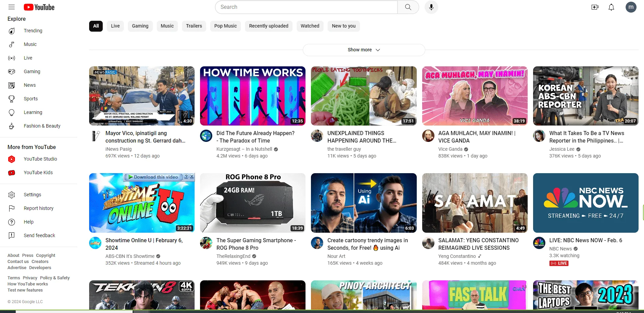Start voice search with the microphone

(431, 7)
